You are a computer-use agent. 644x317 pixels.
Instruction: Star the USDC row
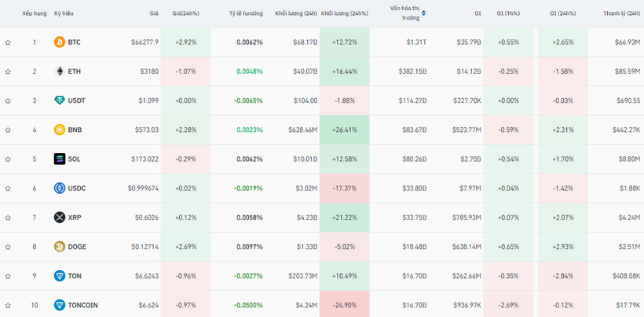point(8,188)
